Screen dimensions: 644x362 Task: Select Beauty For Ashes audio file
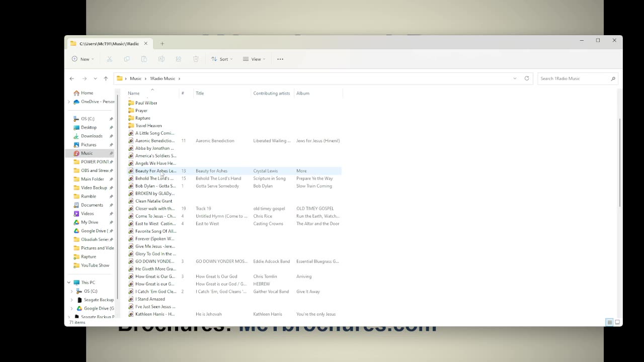tap(234, 171)
